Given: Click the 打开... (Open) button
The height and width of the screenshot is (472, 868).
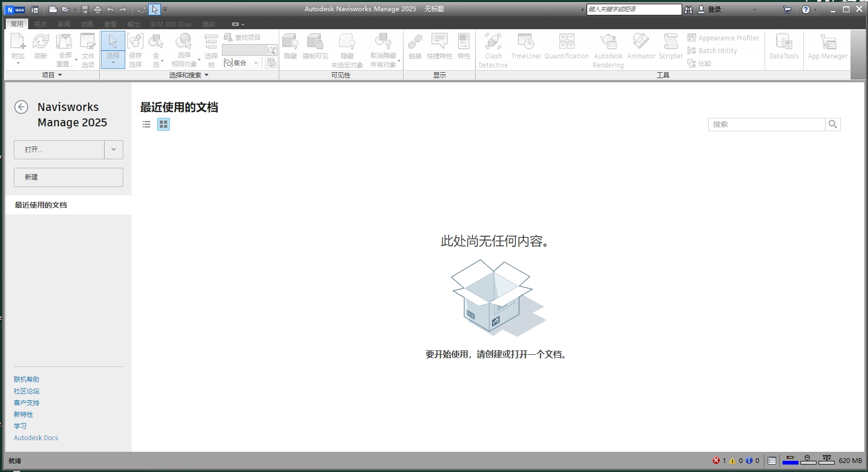Looking at the screenshot, I should (x=59, y=150).
